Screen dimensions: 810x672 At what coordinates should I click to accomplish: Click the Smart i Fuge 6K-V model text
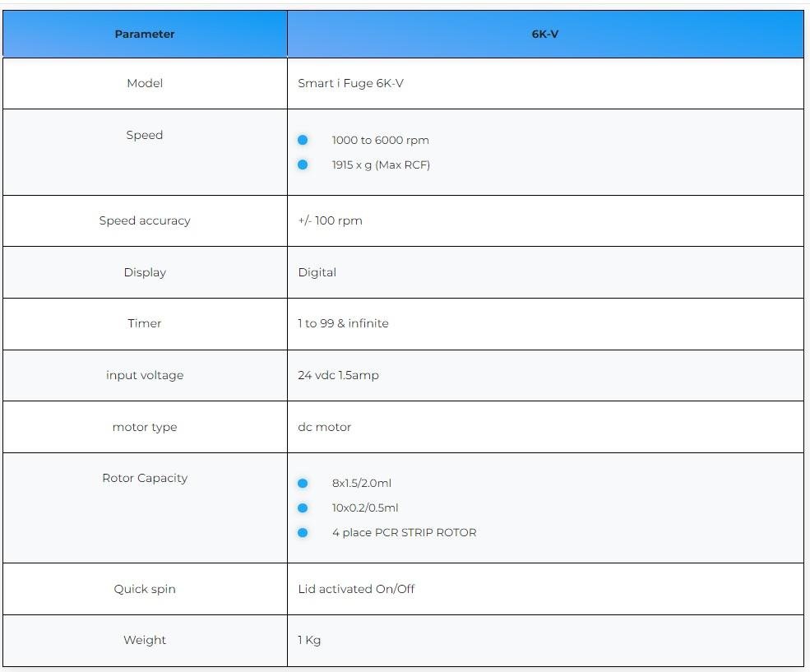tap(350, 83)
